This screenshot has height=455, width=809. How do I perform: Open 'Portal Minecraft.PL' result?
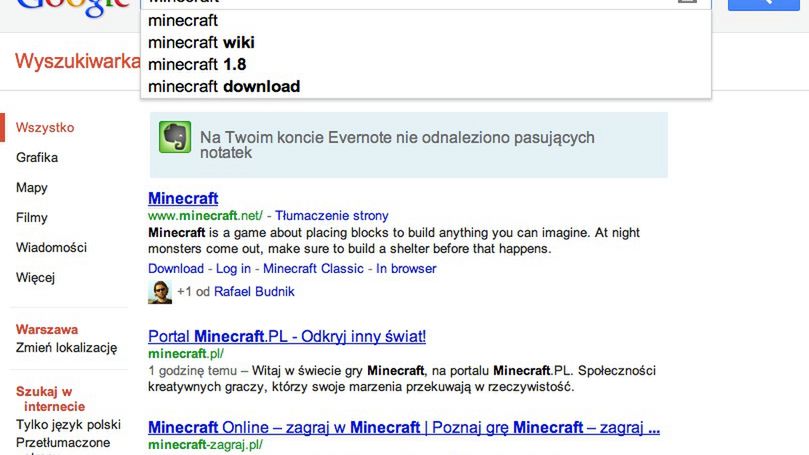click(x=287, y=336)
